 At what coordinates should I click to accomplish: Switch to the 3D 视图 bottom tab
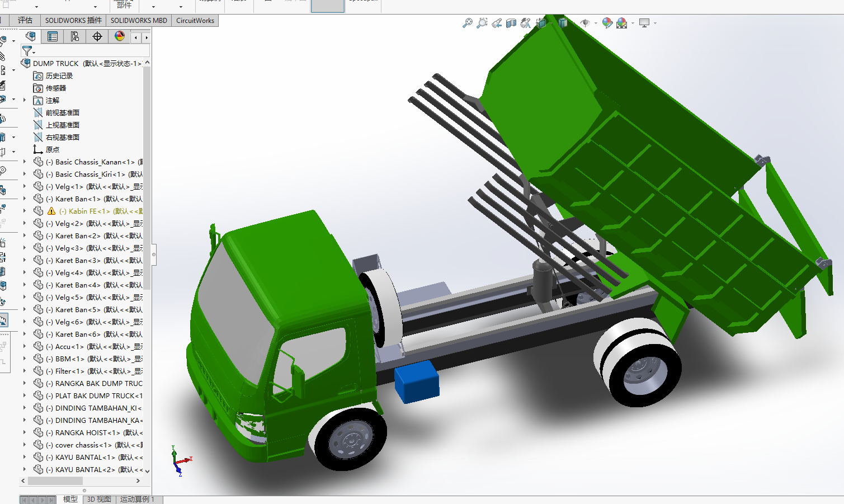pyautogui.click(x=99, y=499)
